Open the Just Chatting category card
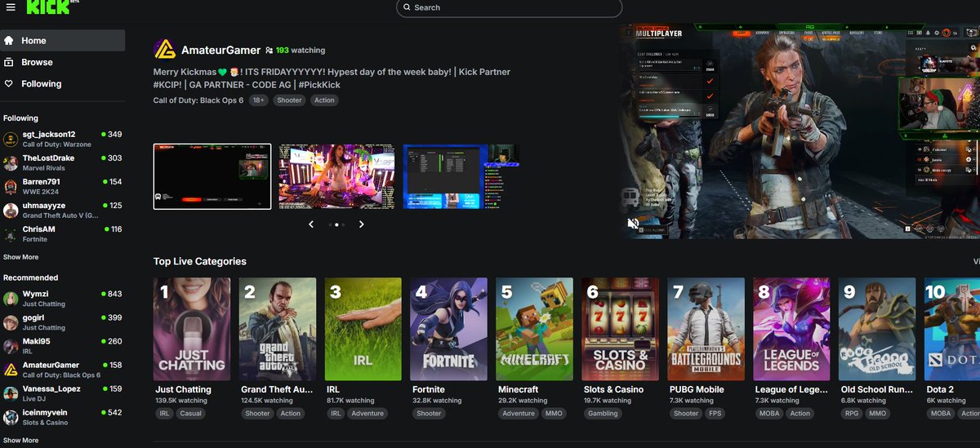980x448 pixels. click(192, 329)
